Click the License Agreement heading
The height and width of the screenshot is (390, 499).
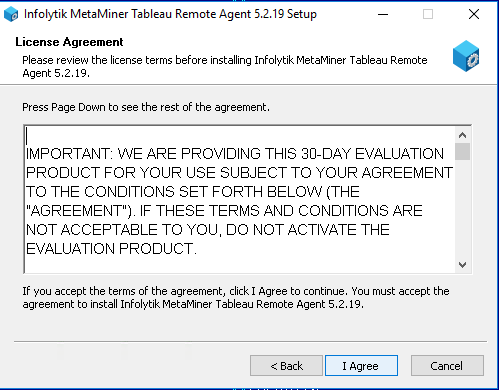click(69, 42)
